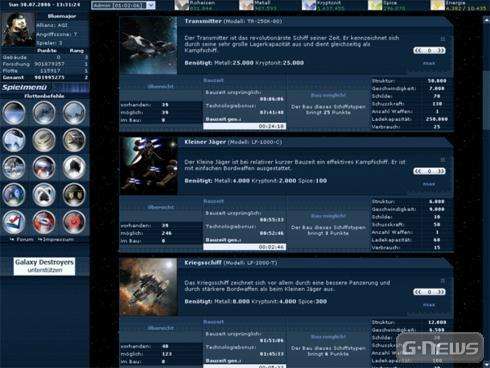Click the Kriegsschiff title heading
Viewport: 490px width, 368px height.
[x=231, y=263]
